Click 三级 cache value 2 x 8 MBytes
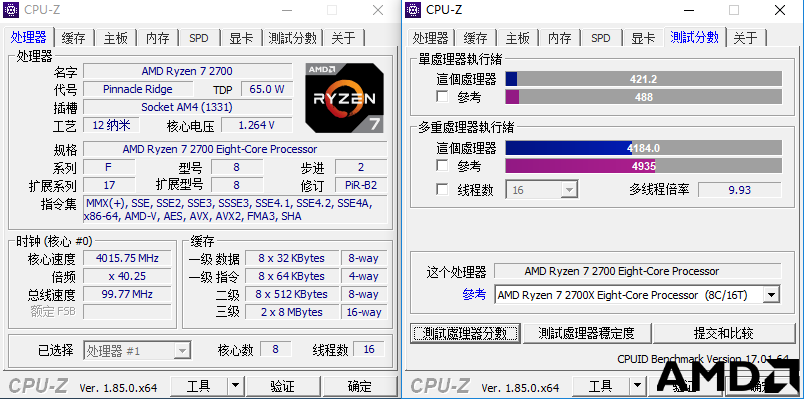Viewport: 804px width, 399px height. coord(291,312)
